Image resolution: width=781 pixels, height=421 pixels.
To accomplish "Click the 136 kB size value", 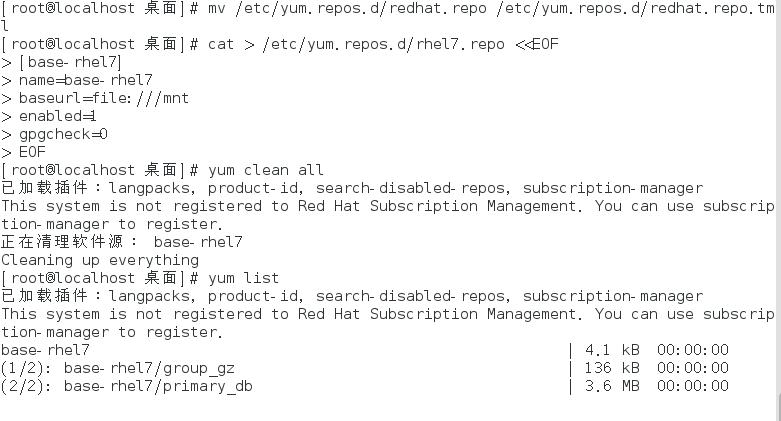I will click(x=612, y=368).
